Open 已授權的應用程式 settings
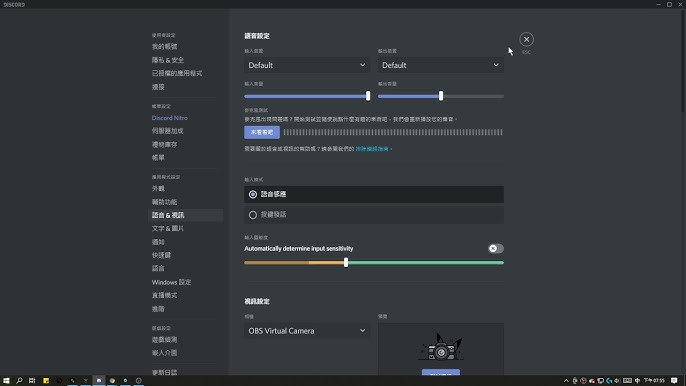686x386 pixels. pyautogui.click(x=177, y=73)
